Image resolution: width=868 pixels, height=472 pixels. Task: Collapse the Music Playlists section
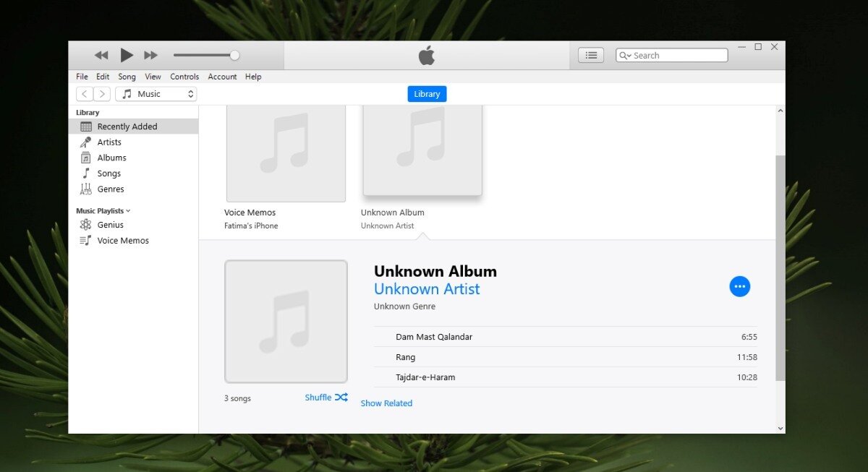coord(128,210)
